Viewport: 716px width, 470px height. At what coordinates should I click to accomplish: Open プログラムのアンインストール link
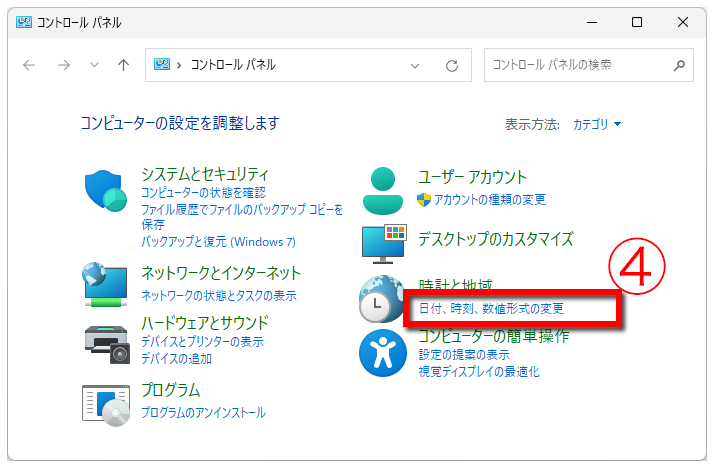click(203, 412)
